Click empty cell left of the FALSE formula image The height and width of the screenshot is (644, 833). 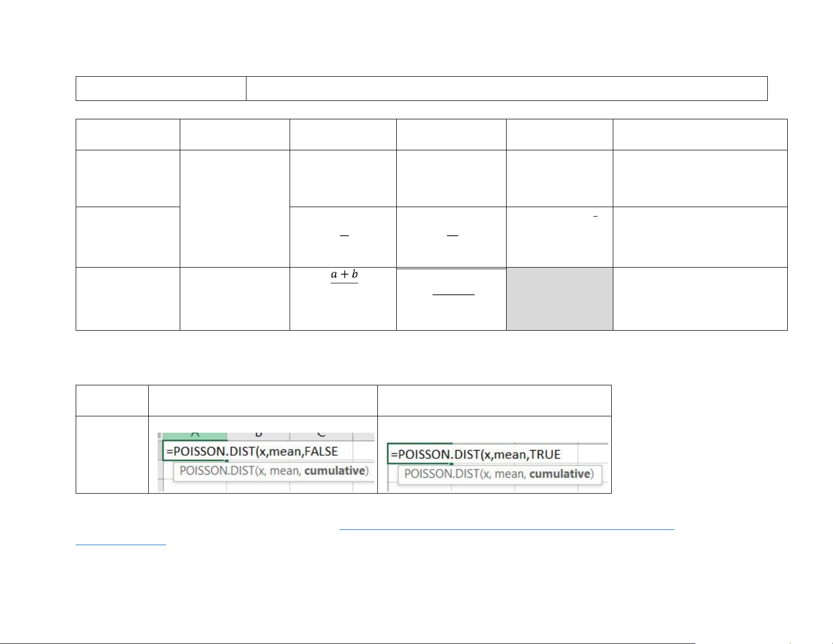[x=112, y=455]
